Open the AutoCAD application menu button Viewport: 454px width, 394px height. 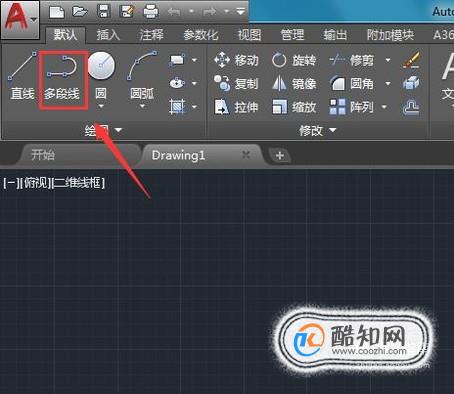point(20,19)
